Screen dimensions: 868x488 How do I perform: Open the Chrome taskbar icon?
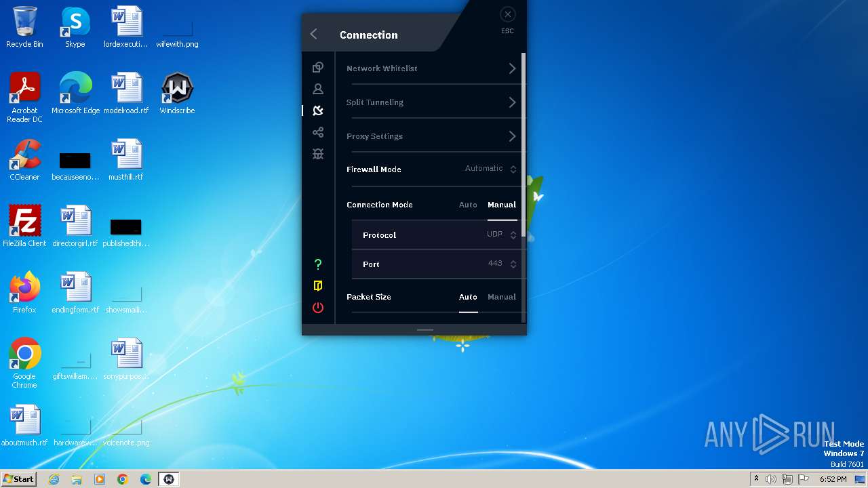[123, 479]
